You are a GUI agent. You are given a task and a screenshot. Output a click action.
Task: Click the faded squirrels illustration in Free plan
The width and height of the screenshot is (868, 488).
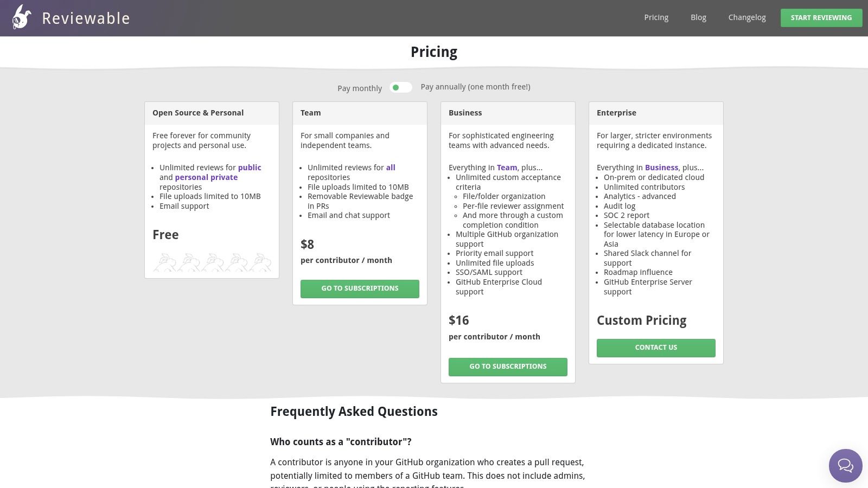point(212,262)
